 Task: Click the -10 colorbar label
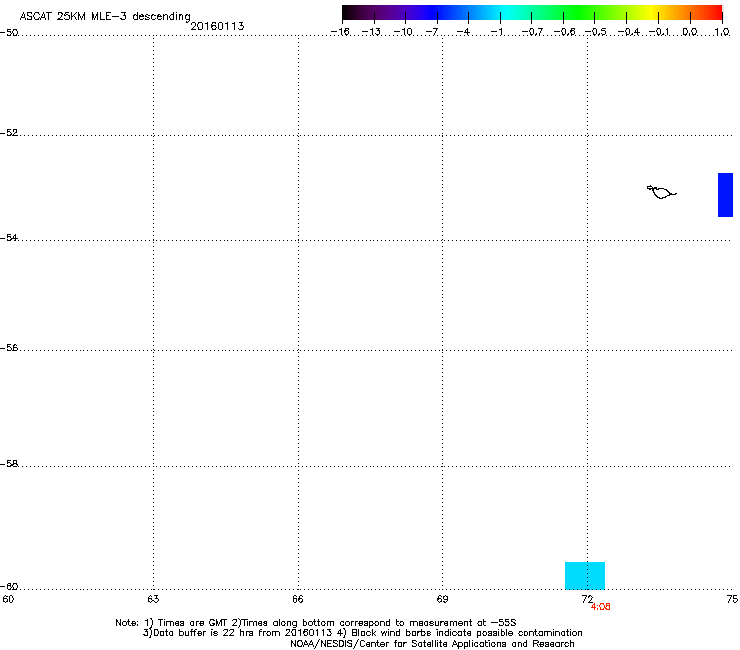(403, 32)
